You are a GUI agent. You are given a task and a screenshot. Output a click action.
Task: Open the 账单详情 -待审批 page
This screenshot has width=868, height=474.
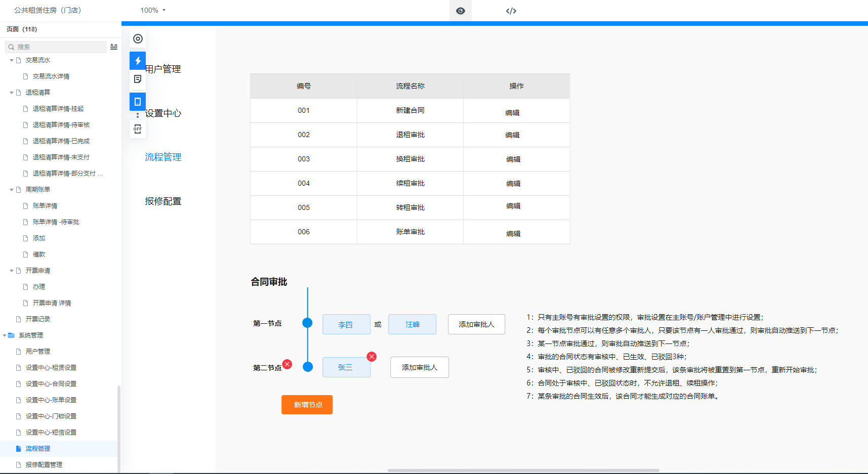(x=56, y=222)
